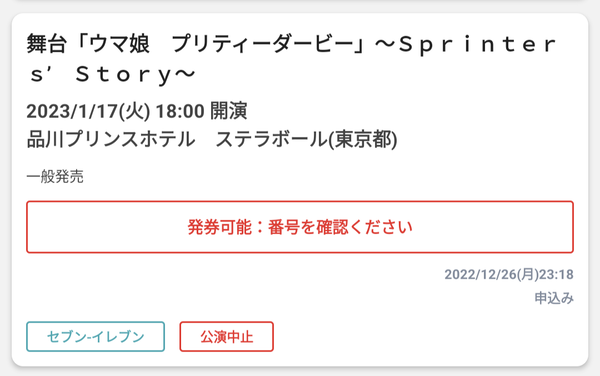The height and width of the screenshot is (376, 600).
Task: Tap the red 公演中止 status badge
Action: (x=227, y=336)
